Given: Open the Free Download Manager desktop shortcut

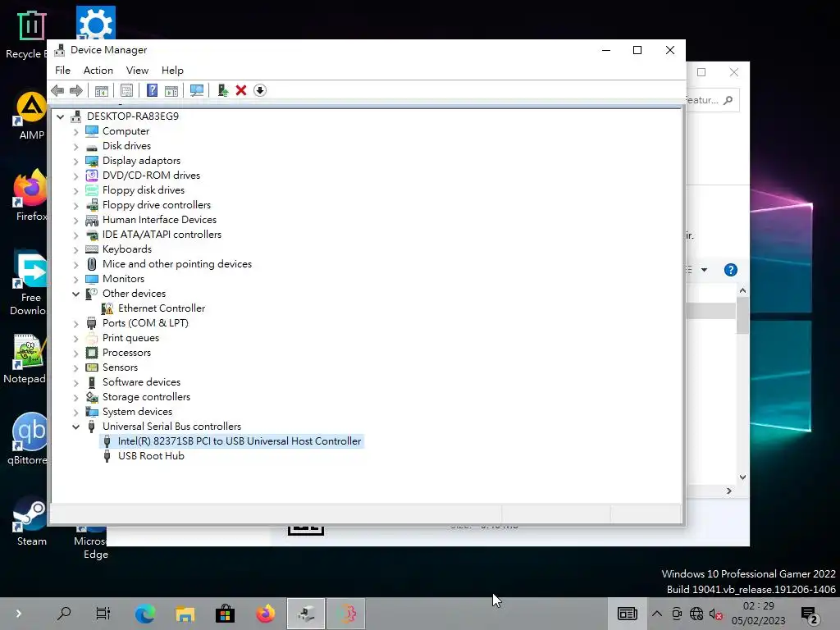Looking at the screenshot, I should (x=30, y=284).
